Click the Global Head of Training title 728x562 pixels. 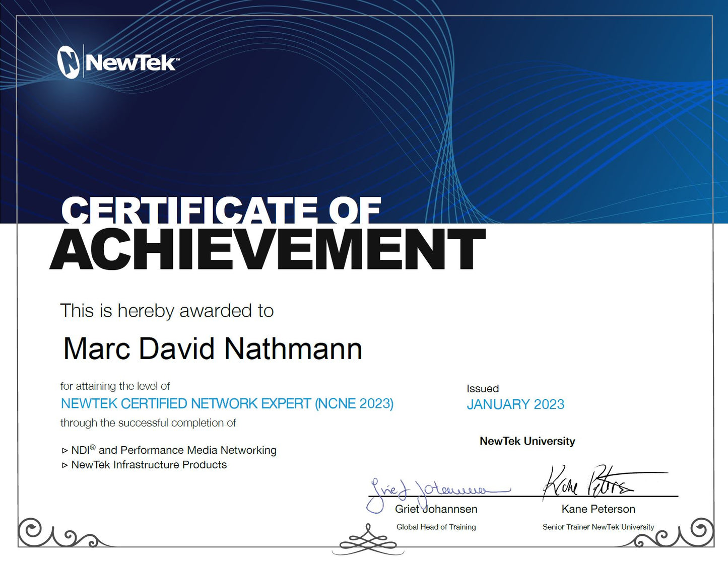[436, 527]
